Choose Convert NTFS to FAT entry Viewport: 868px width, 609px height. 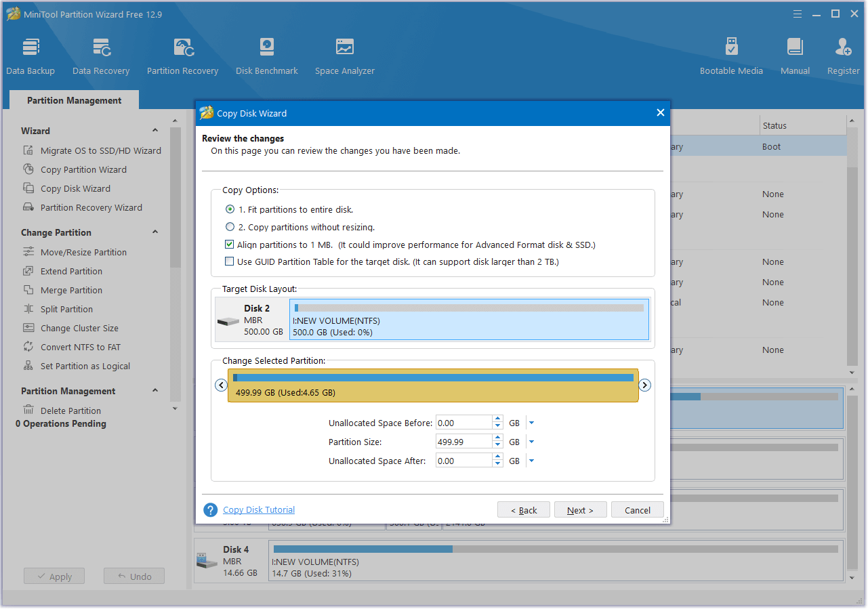[81, 347]
